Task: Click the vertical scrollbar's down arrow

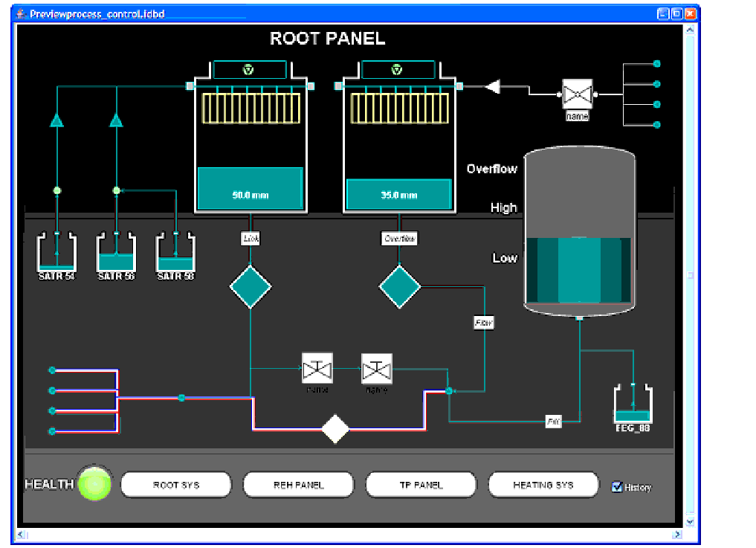Action: pyautogui.click(x=691, y=522)
